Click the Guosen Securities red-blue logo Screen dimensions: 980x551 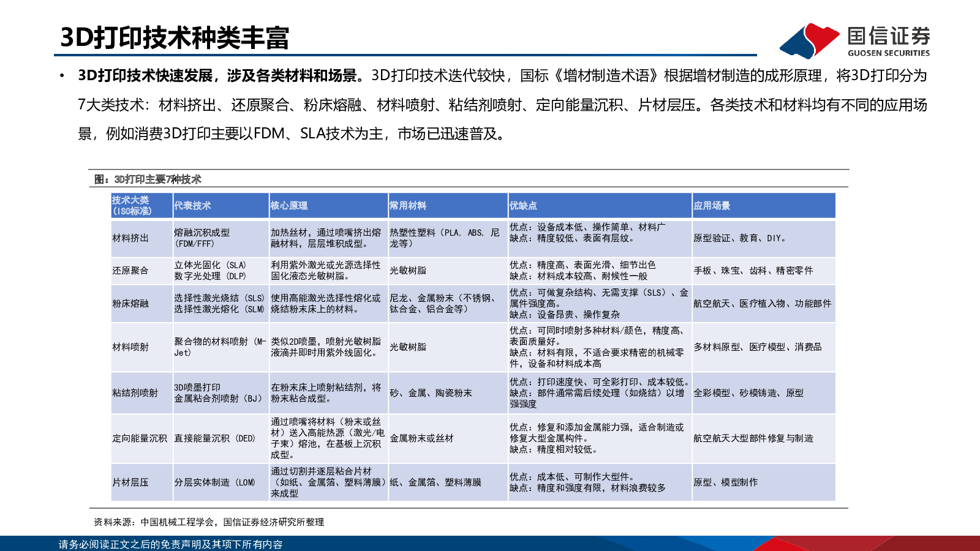coord(809,40)
